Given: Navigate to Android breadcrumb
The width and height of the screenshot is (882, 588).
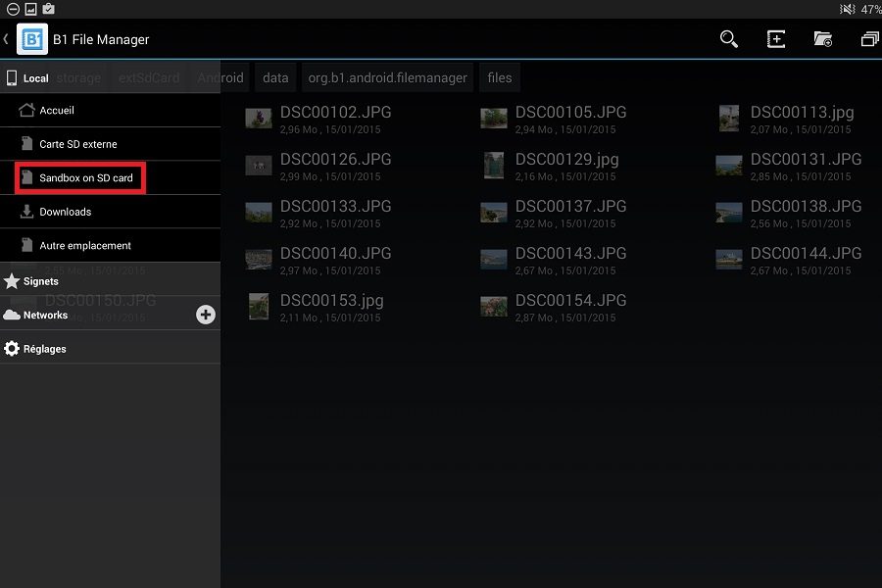Looking at the screenshot, I should 220,77.
